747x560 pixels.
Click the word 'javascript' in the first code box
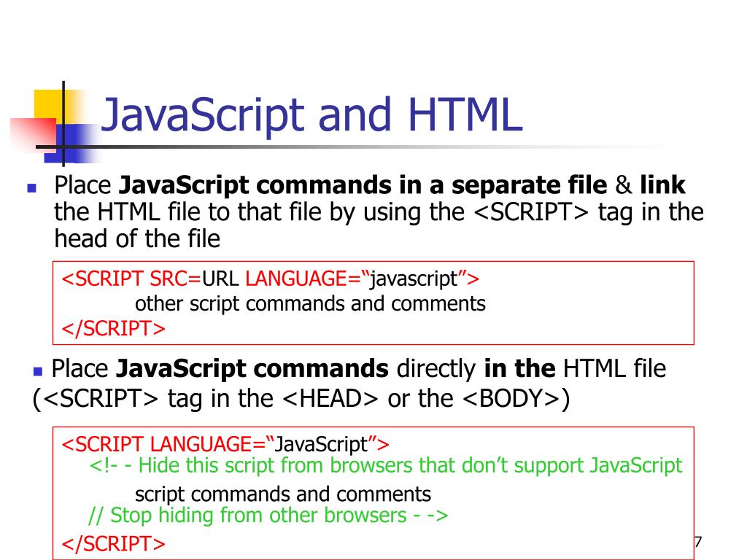click(x=414, y=279)
